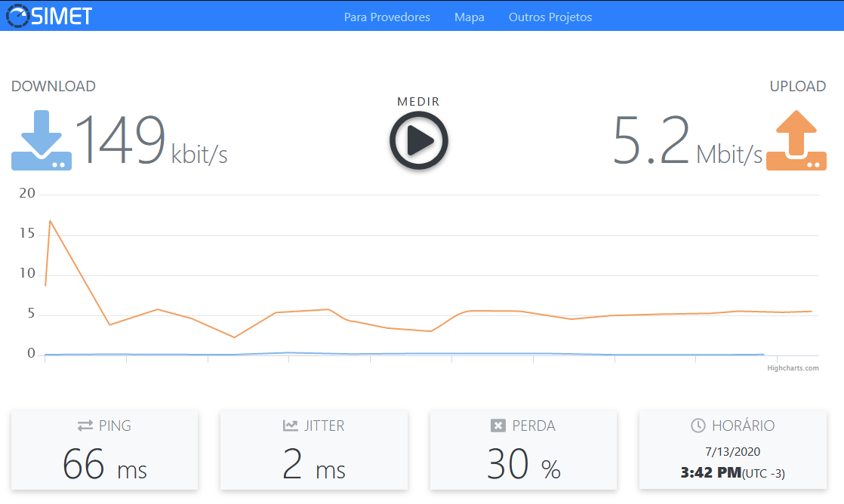Viewport: 844px width, 504px height.
Task: Click the HORÁRIO card title
Action: [x=744, y=426]
